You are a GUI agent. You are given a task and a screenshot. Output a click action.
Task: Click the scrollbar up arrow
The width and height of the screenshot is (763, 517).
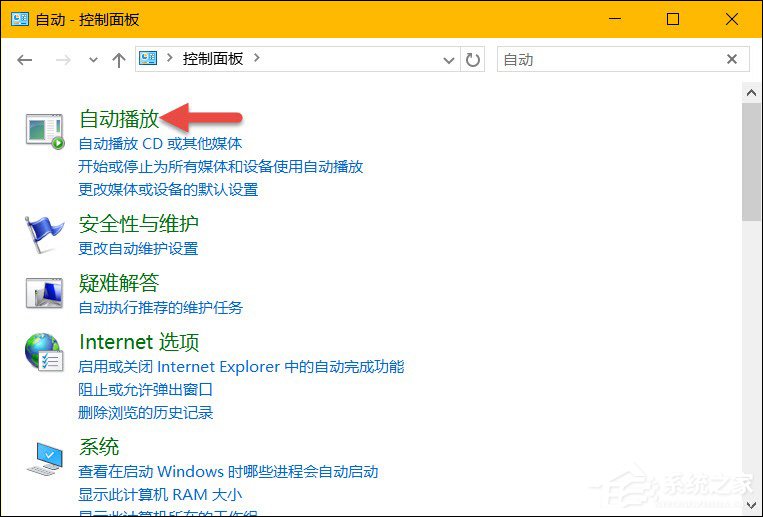click(x=752, y=92)
